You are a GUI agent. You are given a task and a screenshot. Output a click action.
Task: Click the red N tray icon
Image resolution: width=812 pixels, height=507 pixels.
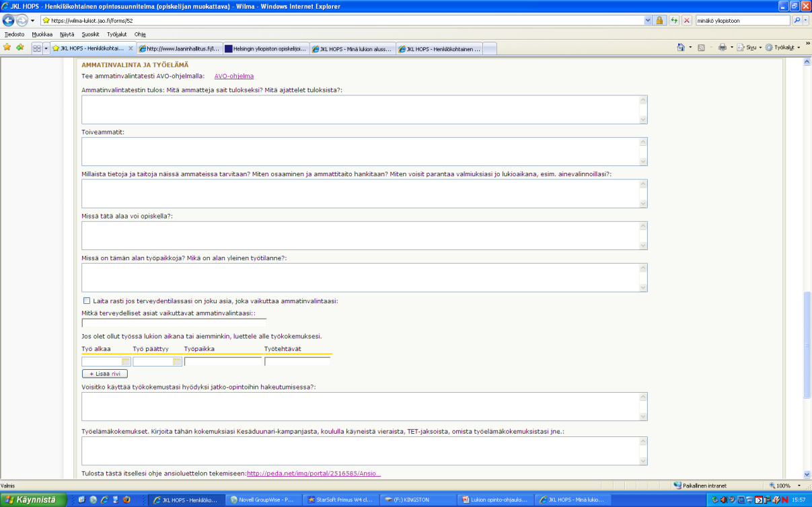(785, 500)
